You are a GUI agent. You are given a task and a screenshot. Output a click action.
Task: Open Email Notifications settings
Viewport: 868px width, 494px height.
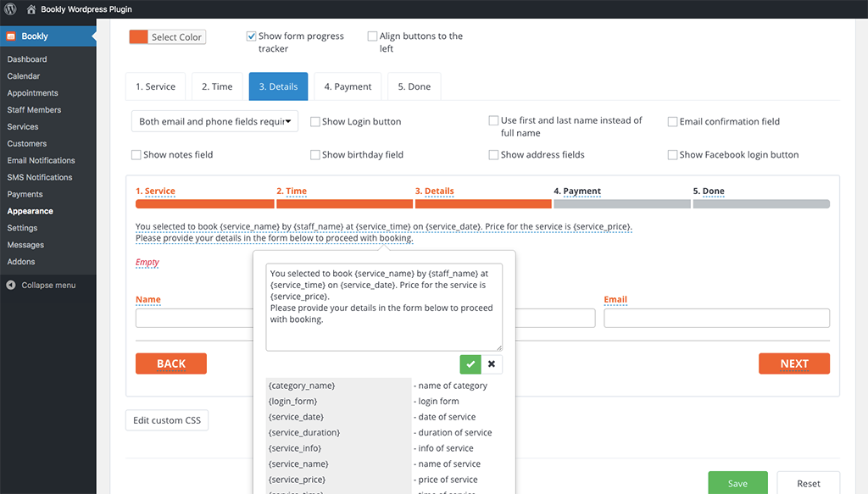(x=41, y=160)
